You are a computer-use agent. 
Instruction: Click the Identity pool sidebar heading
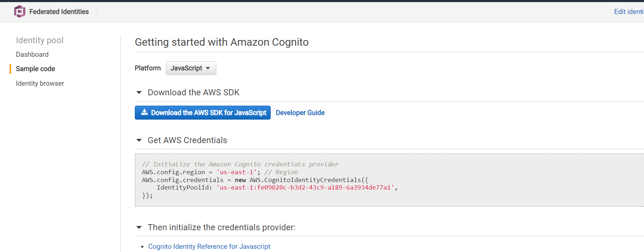click(x=40, y=40)
